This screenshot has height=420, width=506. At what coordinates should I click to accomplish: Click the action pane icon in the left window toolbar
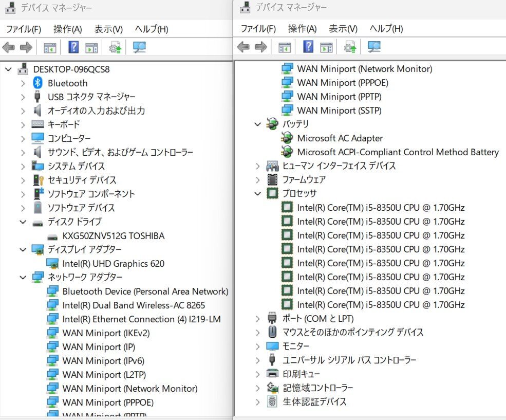coord(91,48)
